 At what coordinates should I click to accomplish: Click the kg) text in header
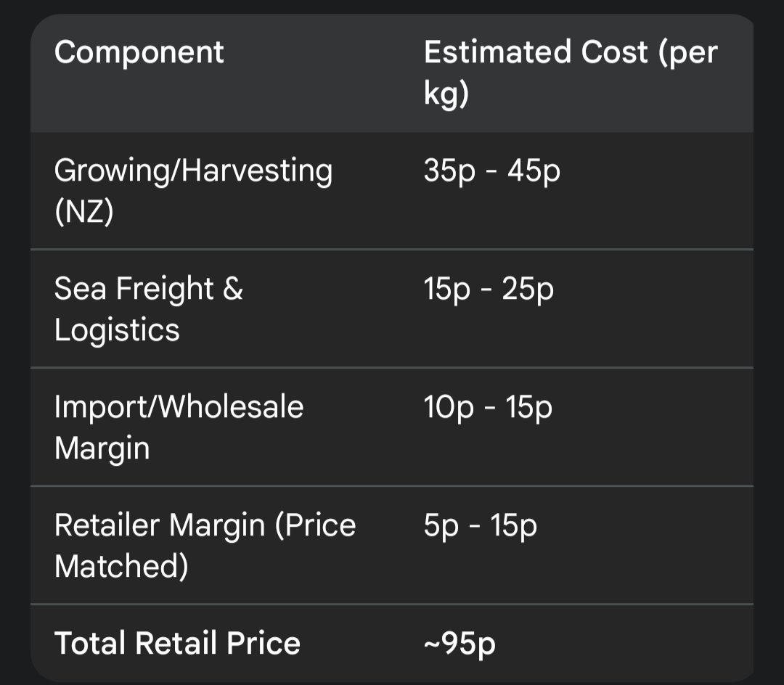coord(446,94)
